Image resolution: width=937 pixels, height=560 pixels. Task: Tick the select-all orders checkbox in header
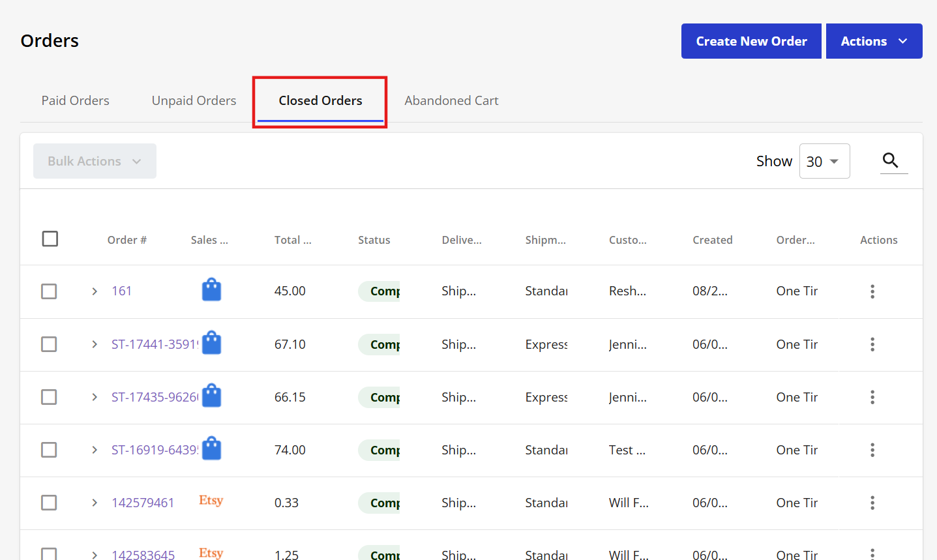pyautogui.click(x=50, y=239)
